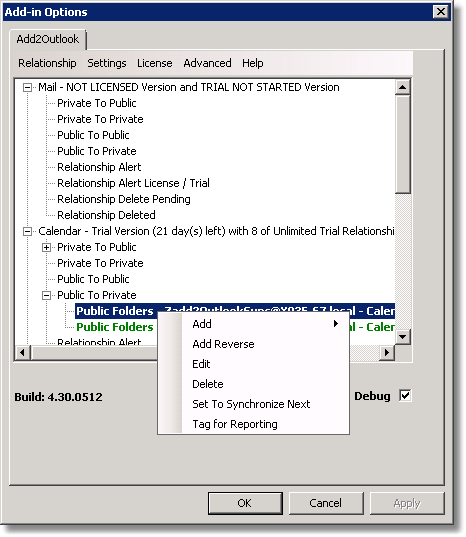Screen dimensions: 466x537
Task: Click the Apply button
Action: coord(407,503)
